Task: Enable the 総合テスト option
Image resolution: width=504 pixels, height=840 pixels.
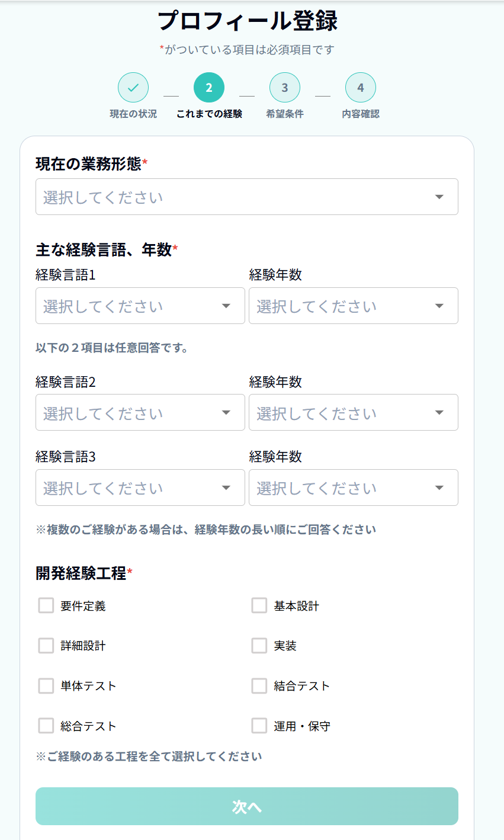Action: click(x=46, y=726)
